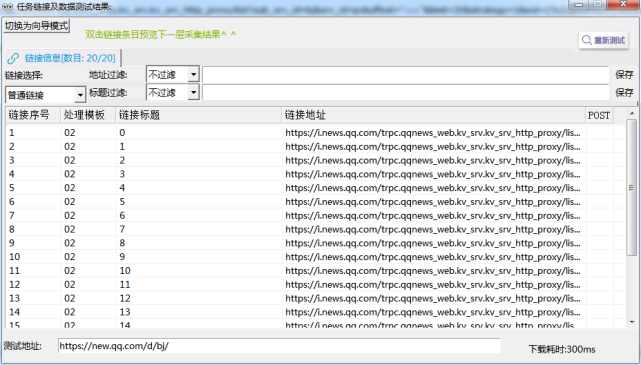Close the test results window
Screen dimensions: 641x365
click(x=623, y=4)
